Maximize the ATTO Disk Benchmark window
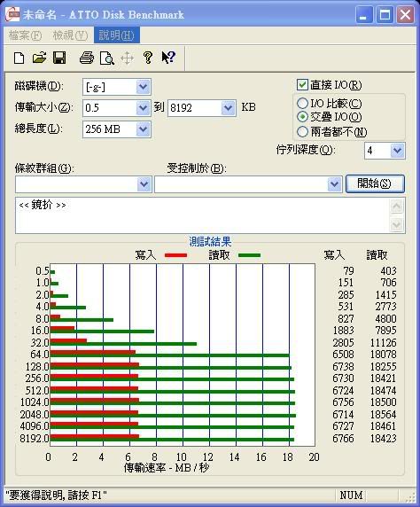Image resolution: width=420 pixels, height=507 pixels. (x=385, y=14)
